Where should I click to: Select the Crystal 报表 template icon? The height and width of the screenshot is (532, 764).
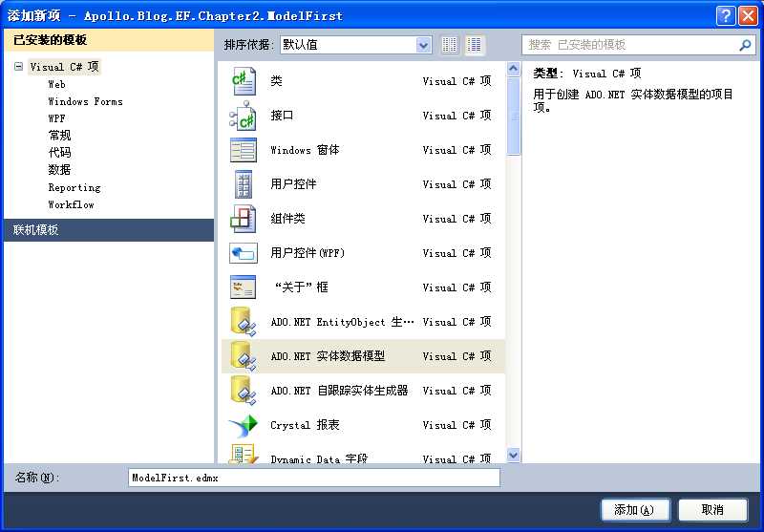(x=244, y=425)
